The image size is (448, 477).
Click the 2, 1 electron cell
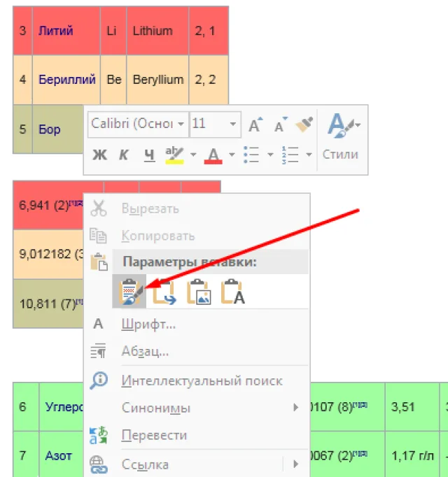[x=209, y=31]
